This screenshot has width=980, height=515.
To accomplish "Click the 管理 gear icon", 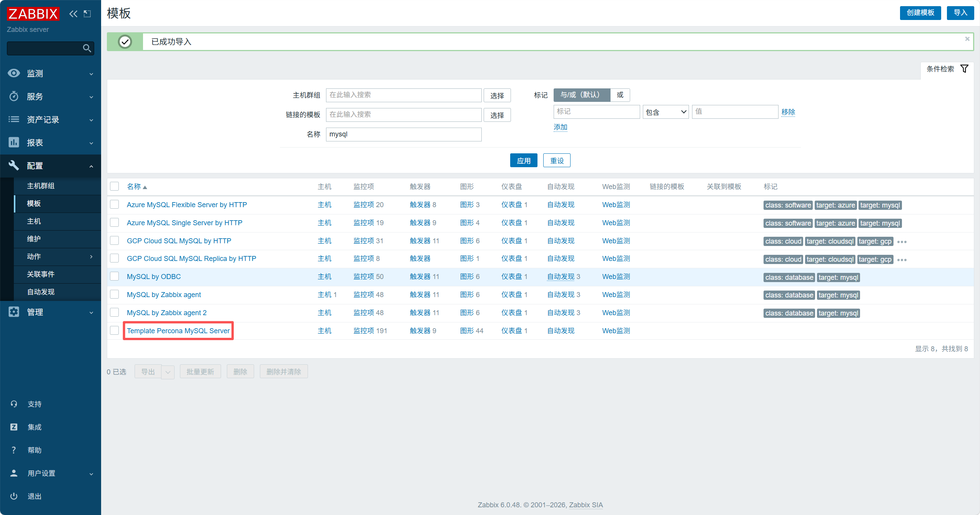I will coord(14,312).
